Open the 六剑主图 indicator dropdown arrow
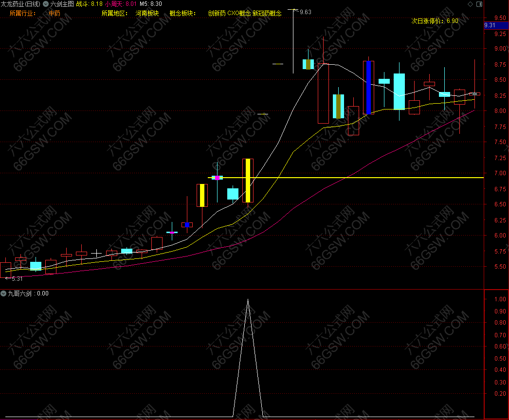This screenshot has height=420, width=509. tap(46, 3)
